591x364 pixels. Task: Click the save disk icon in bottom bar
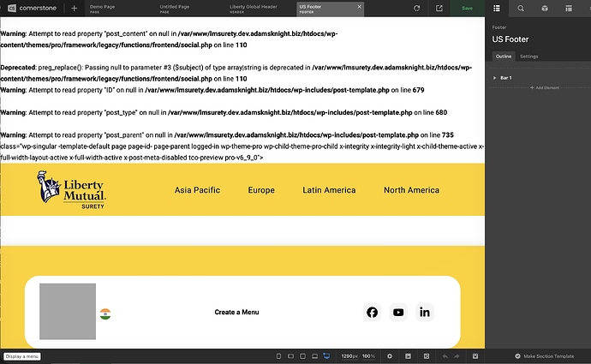[x=408, y=356]
